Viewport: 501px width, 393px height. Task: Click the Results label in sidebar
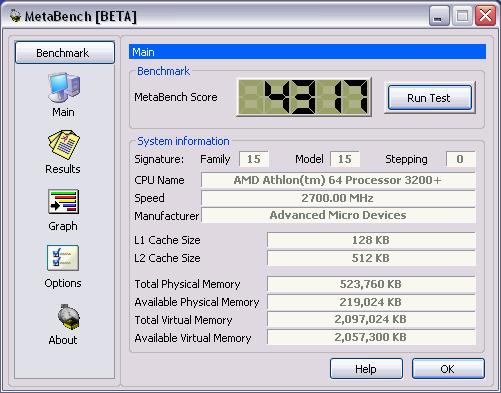point(63,169)
